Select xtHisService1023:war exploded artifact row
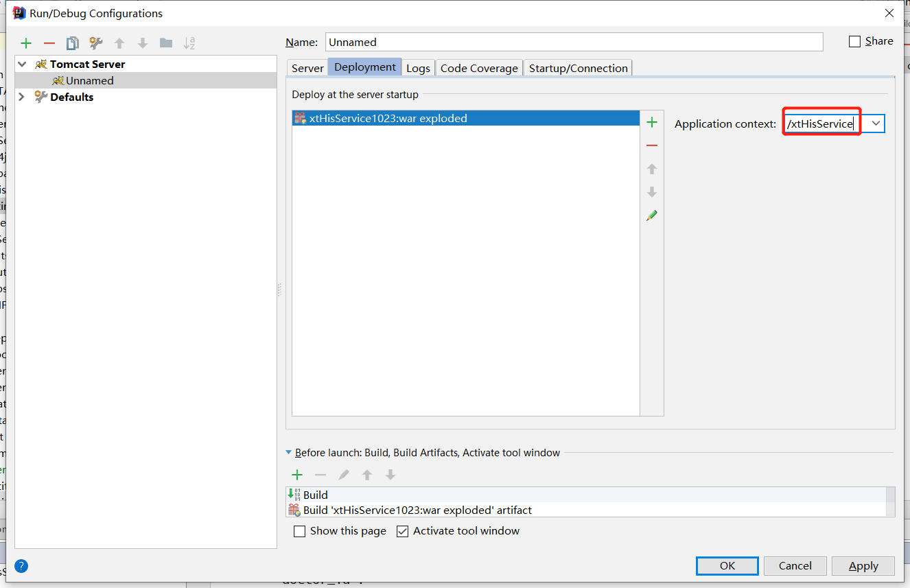Screen dimensions: 910x588 coord(465,118)
